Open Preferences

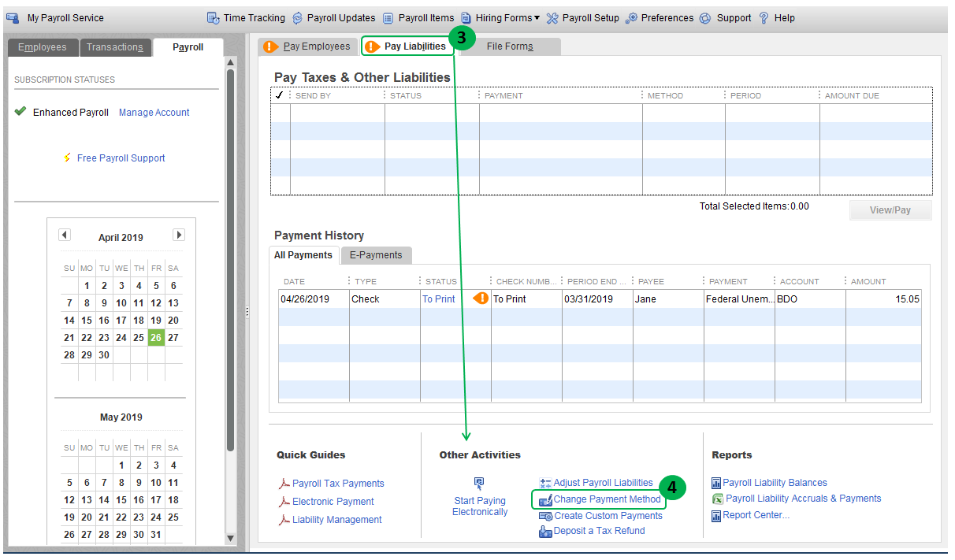point(659,17)
